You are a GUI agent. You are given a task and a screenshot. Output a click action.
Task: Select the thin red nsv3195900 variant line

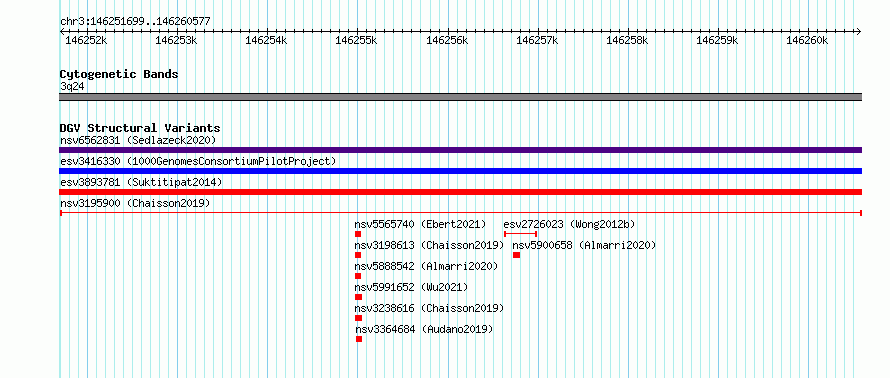pyautogui.click(x=460, y=213)
